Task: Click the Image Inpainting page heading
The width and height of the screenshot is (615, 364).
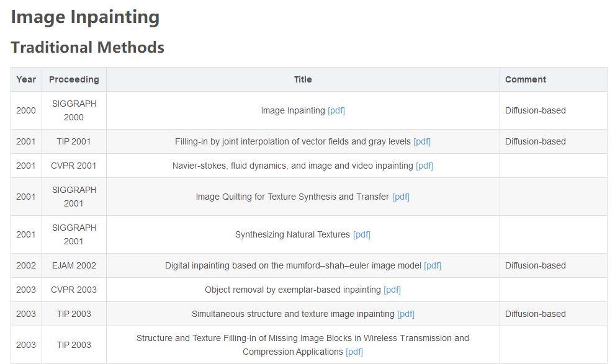Action: coord(85,17)
